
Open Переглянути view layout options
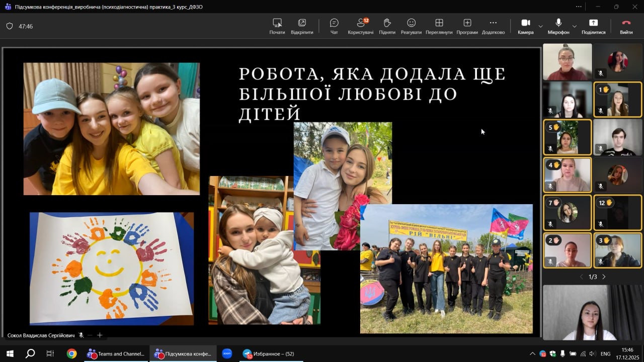click(x=439, y=26)
